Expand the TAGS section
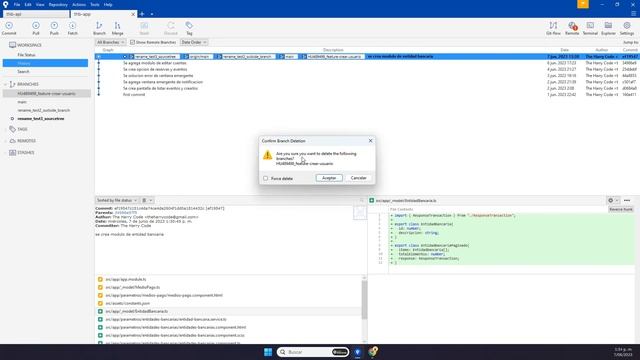The width and height of the screenshot is (640, 360). pos(6,129)
